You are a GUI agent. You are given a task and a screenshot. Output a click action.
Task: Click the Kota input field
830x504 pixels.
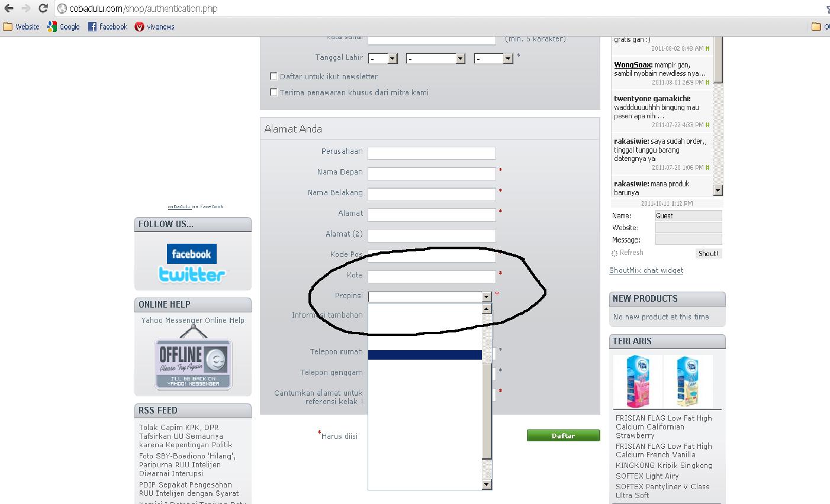coord(432,276)
